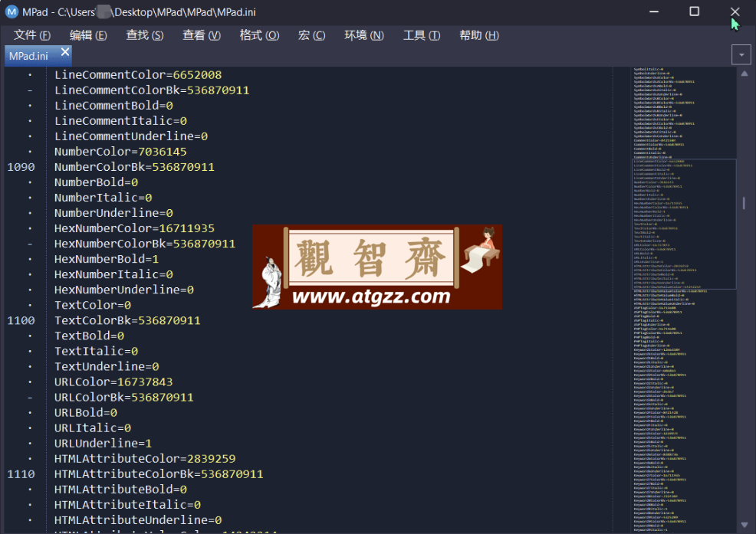Click the TextItalic=0 line
756x534 pixels.
click(x=96, y=352)
